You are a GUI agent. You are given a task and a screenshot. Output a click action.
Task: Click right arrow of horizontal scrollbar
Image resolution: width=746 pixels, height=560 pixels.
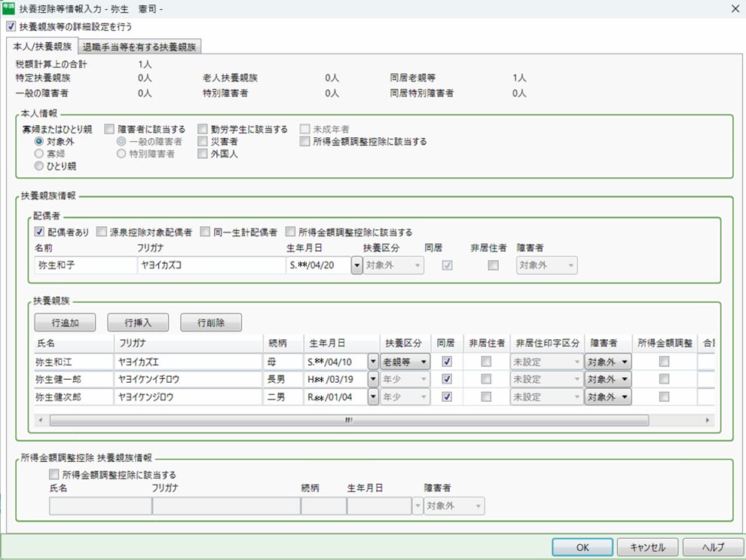[x=707, y=420]
